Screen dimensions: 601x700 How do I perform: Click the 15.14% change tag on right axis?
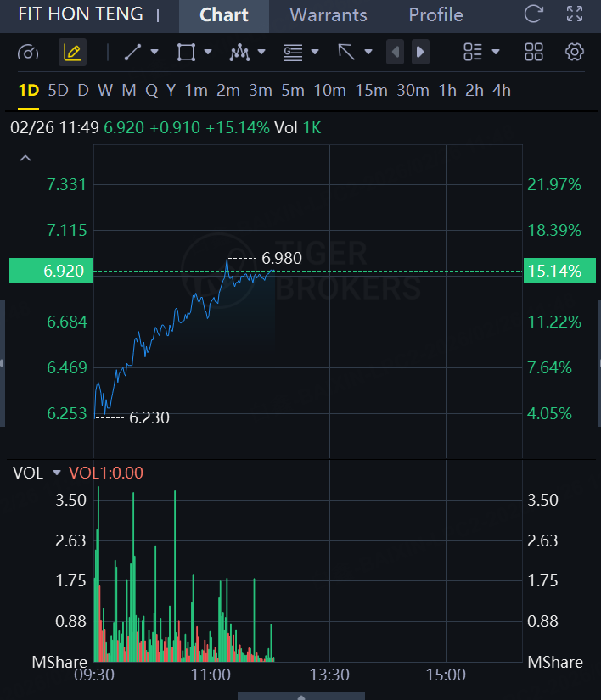pos(559,271)
